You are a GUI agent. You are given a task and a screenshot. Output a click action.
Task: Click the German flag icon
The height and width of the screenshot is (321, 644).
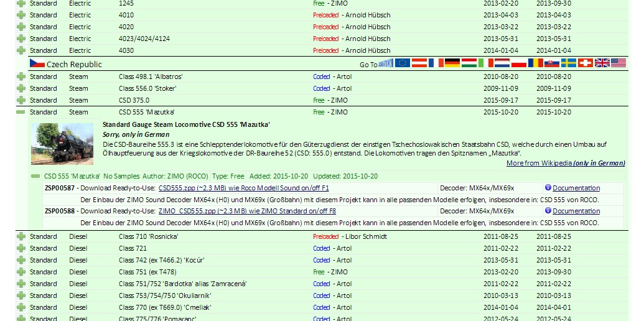[x=452, y=63]
